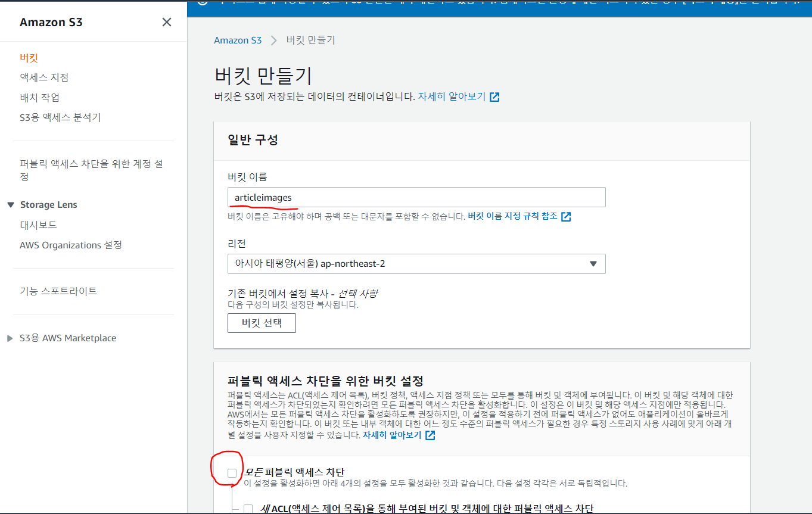
Task: Open external link icon after 자세히 알아보기 under title
Action: [494, 96]
